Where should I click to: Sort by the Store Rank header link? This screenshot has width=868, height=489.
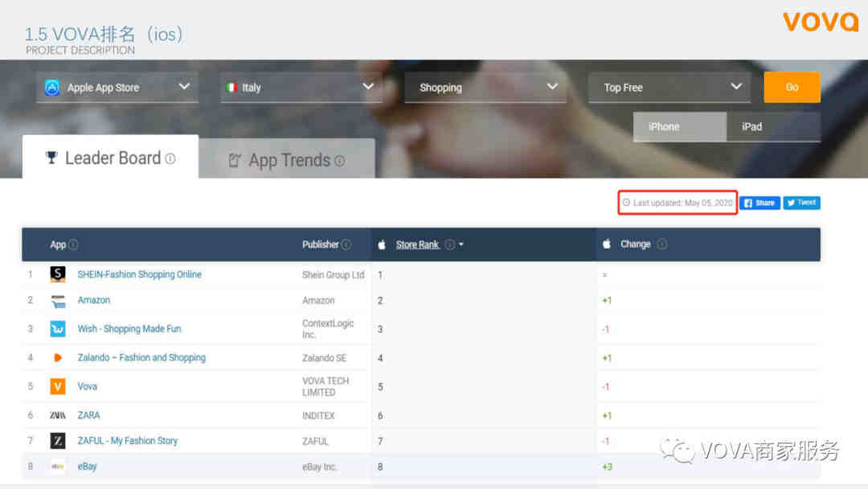point(417,244)
